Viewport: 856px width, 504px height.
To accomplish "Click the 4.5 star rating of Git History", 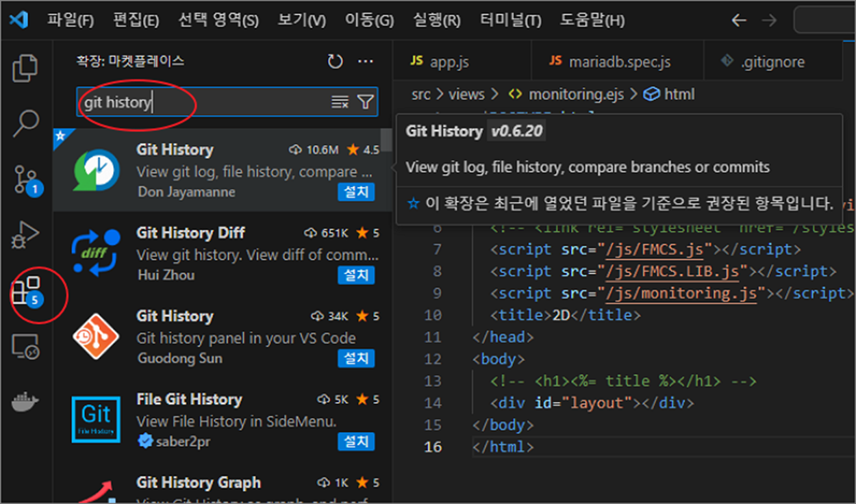I will pos(363,150).
